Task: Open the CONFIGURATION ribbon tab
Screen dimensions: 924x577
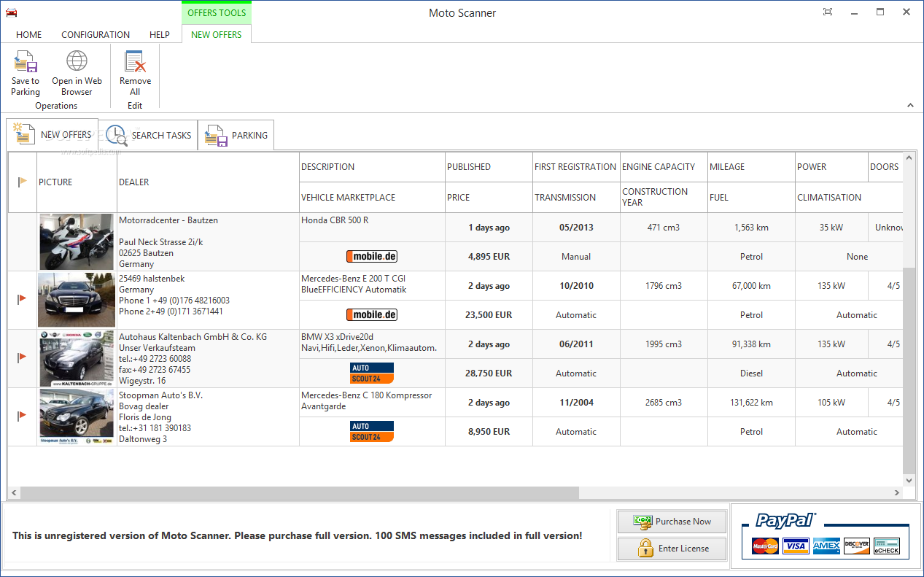Action: [96, 34]
